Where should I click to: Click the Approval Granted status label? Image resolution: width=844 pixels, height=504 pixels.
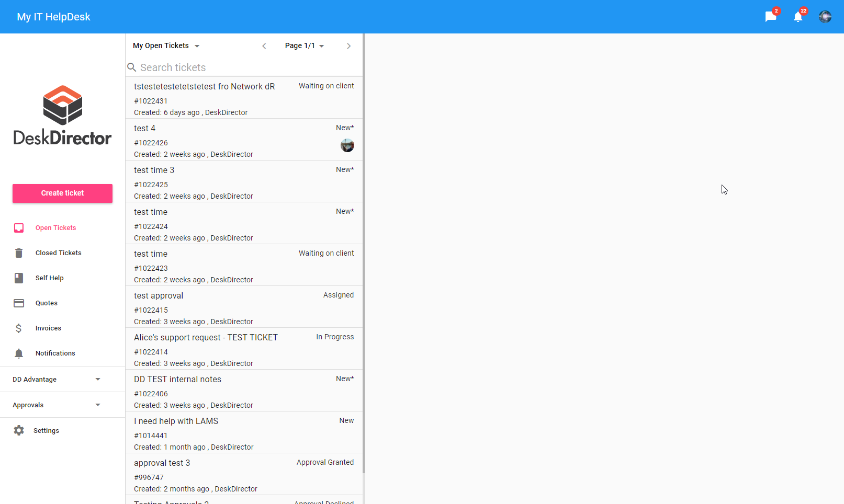pyautogui.click(x=325, y=462)
